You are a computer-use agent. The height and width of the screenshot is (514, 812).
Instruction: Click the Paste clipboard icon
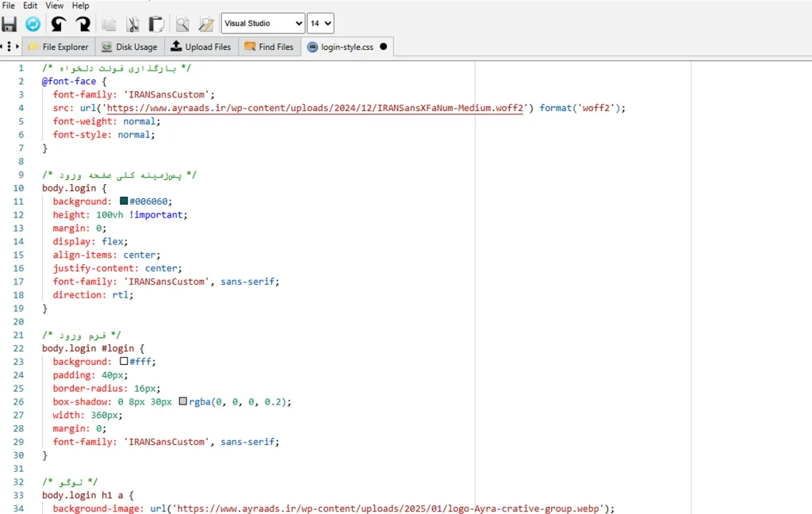[156, 24]
